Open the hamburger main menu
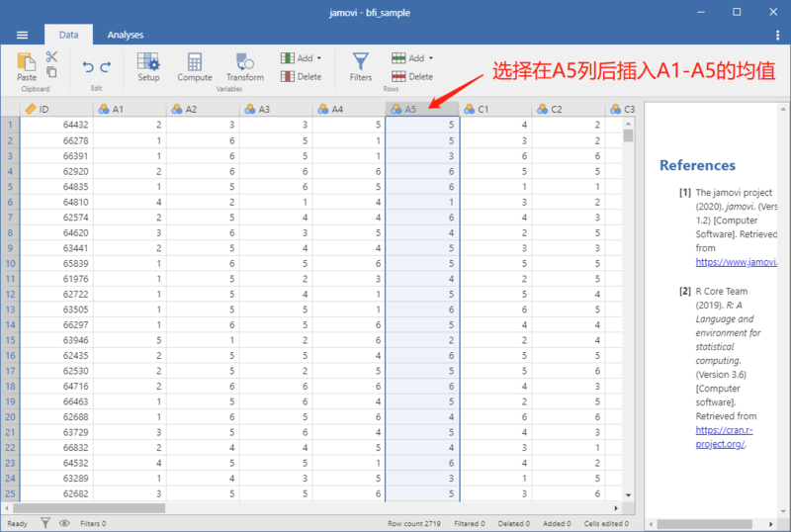Screen dimensions: 791x532 pyautogui.click(x=22, y=35)
